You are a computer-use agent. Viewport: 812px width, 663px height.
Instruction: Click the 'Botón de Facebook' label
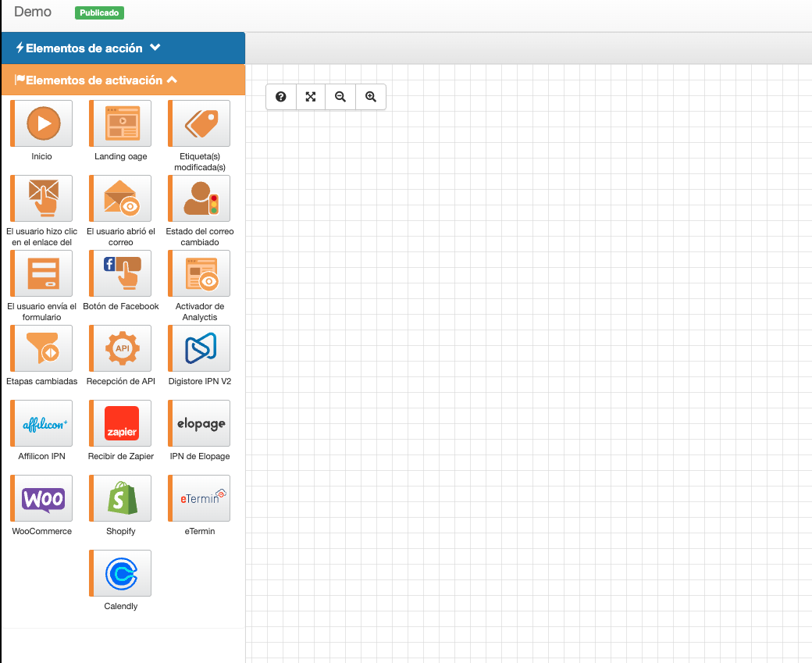121,306
